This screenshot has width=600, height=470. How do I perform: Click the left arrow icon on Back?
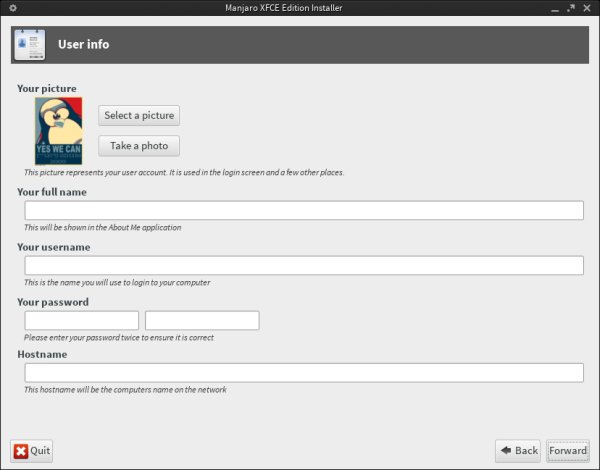(506, 451)
